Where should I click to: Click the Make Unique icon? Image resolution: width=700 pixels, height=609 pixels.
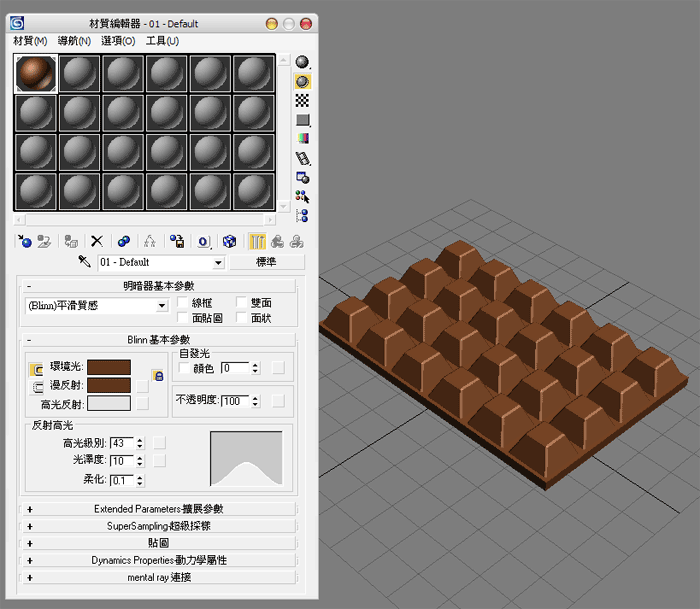coord(150,242)
